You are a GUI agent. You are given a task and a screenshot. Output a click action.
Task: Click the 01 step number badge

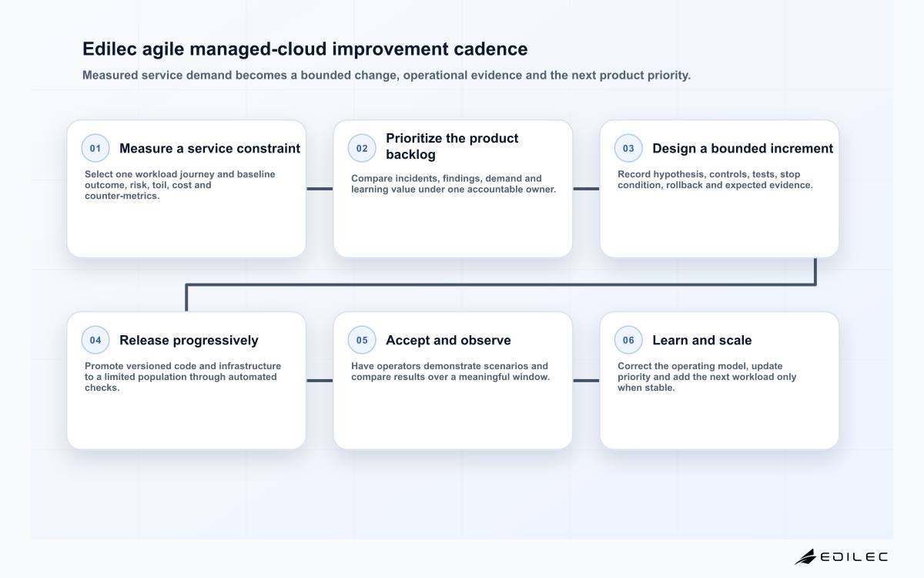point(95,149)
